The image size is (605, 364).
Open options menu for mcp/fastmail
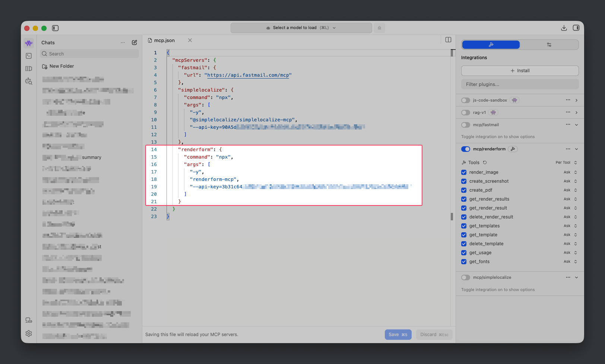point(568,124)
